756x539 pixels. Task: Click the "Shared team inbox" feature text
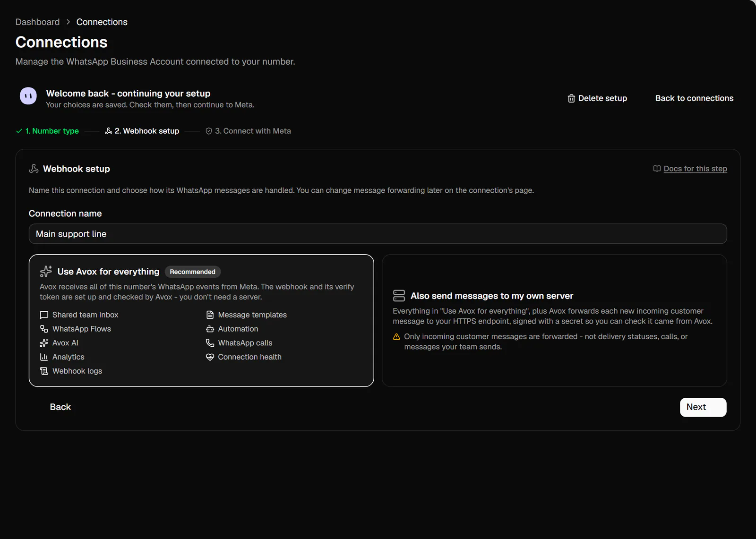click(86, 315)
